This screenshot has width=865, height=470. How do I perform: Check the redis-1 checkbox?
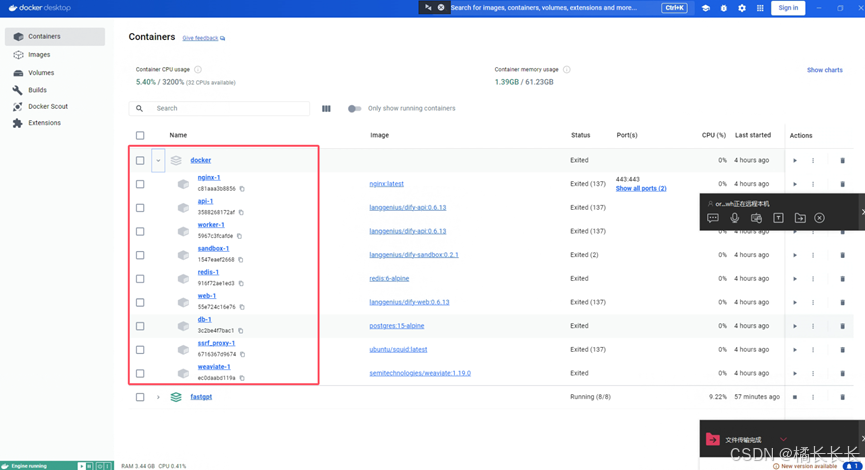(140, 279)
